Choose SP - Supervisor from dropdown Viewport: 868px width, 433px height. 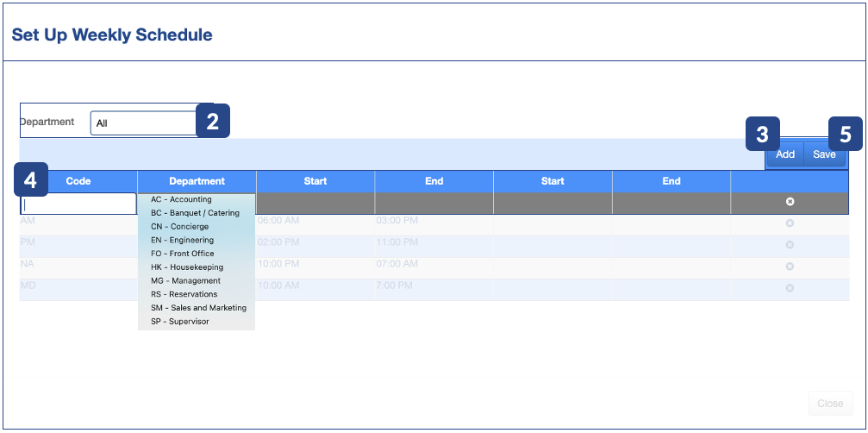tap(179, 322)
